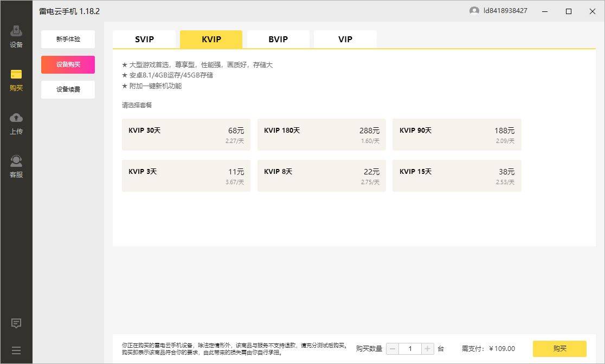Open the 设备 (Devices) sidebar section

pyautogui.click(x=16, y=37)
